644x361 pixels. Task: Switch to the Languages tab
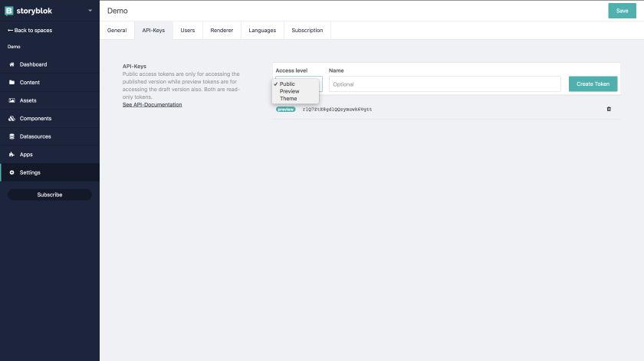(262, 31)
